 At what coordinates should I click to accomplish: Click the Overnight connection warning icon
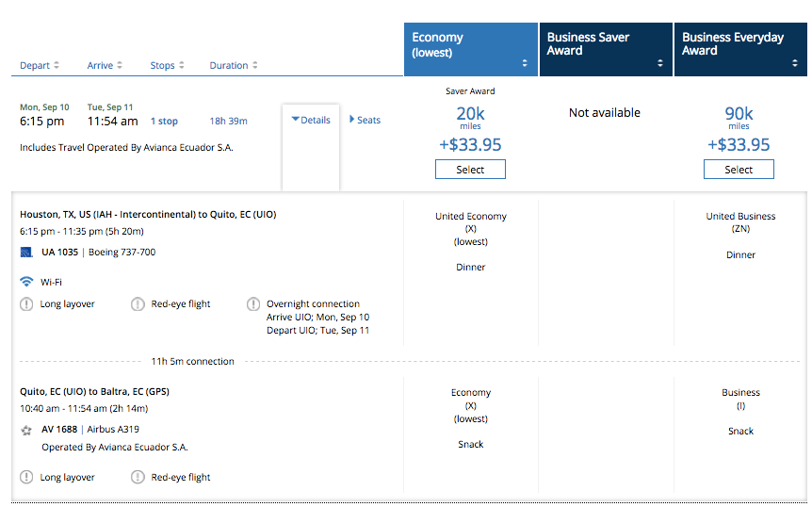[253, 304]
